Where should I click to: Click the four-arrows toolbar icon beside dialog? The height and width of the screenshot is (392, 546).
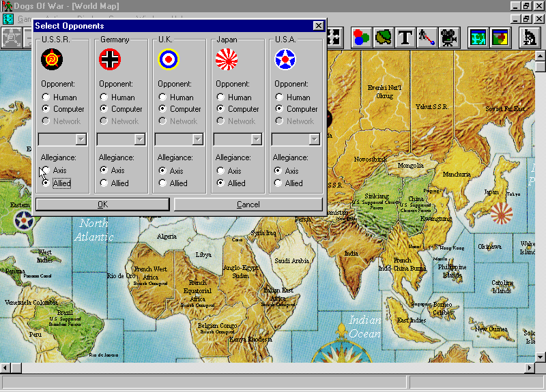(334, 37)
